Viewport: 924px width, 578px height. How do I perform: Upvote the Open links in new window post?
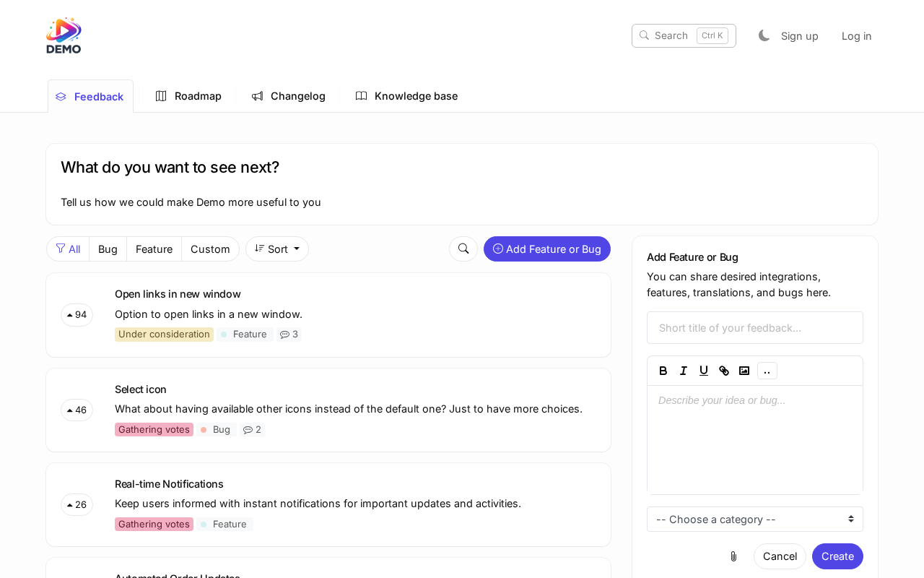77,315
